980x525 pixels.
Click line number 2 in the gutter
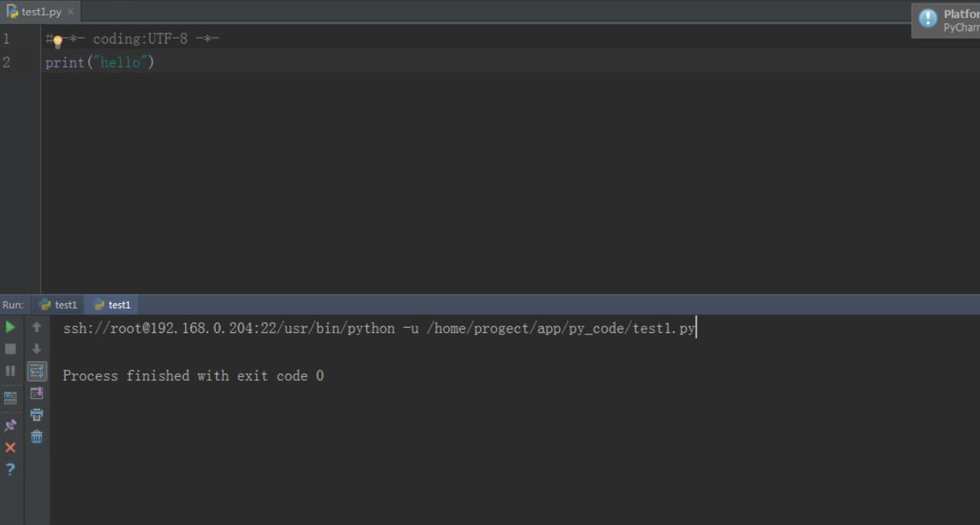click(x=6, y=62)
